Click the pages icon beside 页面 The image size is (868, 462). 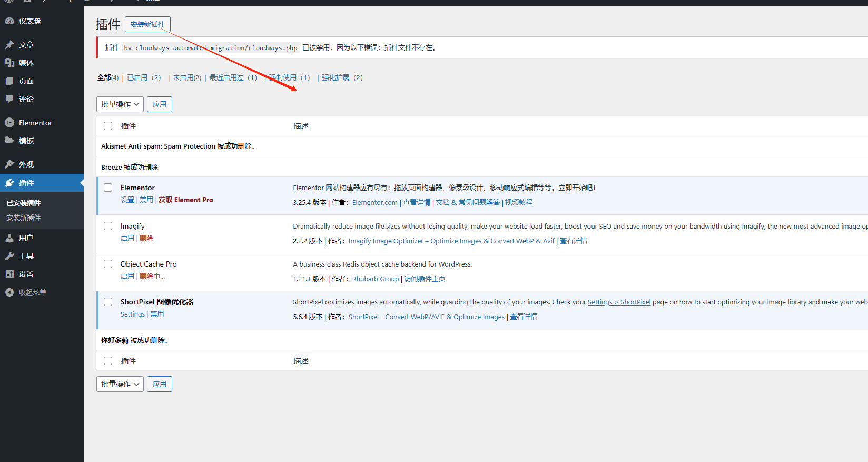click(9, 81)
